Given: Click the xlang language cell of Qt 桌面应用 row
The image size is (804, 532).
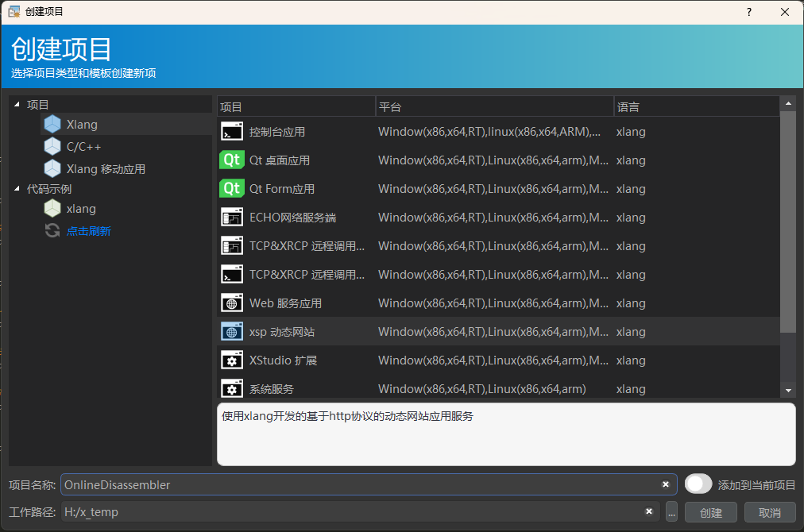Looking at the screenshot, I should click(x=631, y=160).
